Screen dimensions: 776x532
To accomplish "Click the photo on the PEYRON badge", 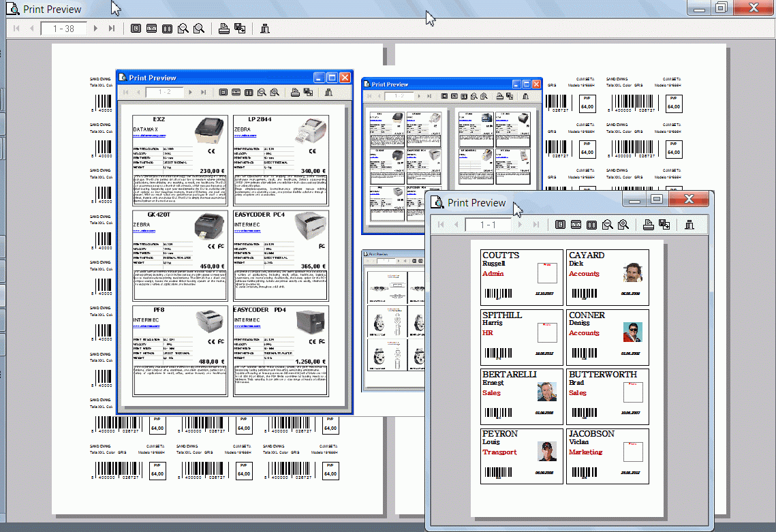I will tap(547, 452).
